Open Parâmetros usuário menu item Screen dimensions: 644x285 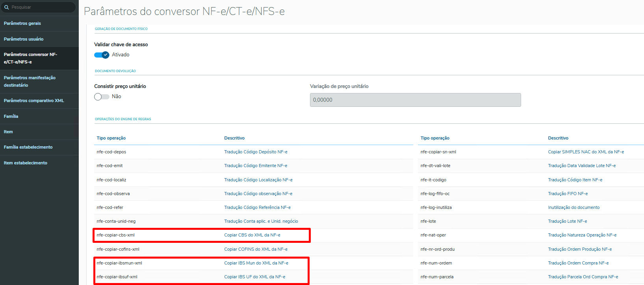click(x=24, y=39)
